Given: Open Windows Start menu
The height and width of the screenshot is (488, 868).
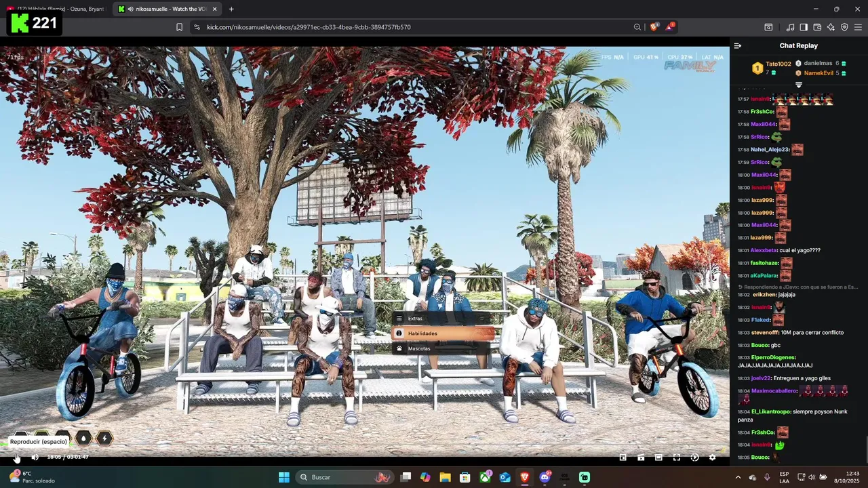Looking at the screenshot, I should tap(284, 477).
